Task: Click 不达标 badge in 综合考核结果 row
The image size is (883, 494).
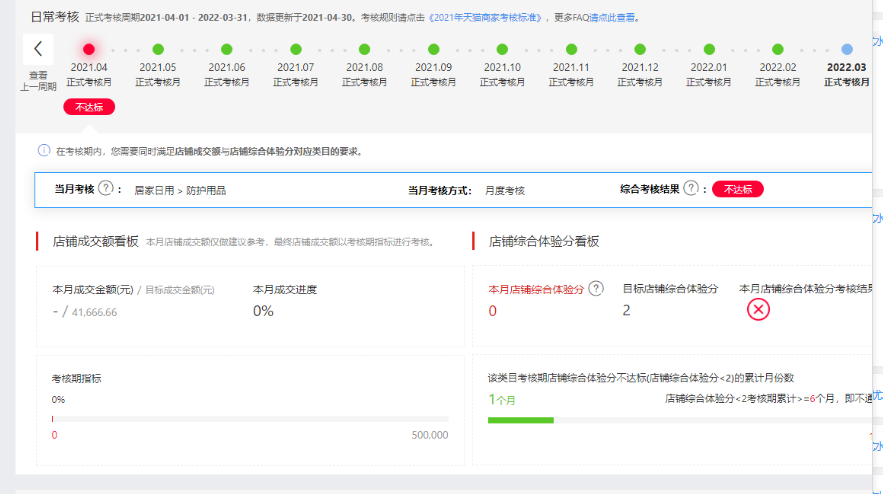Action: tap(738, 189)
